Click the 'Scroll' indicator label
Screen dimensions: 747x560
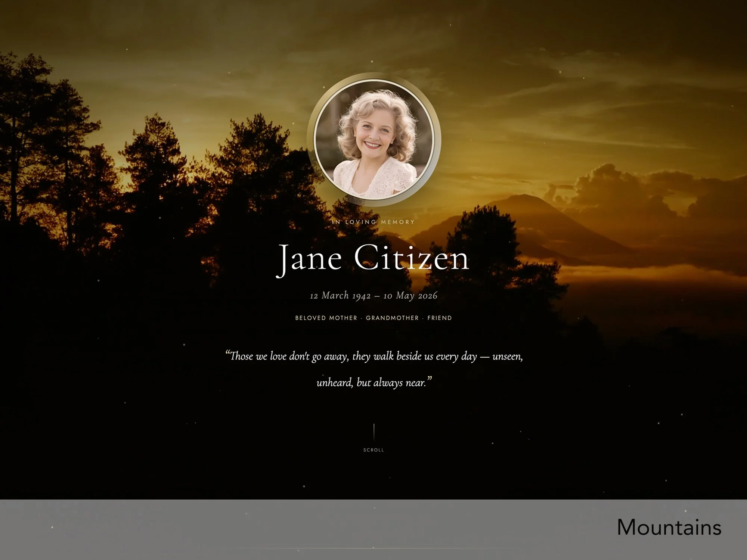(373, 450)
